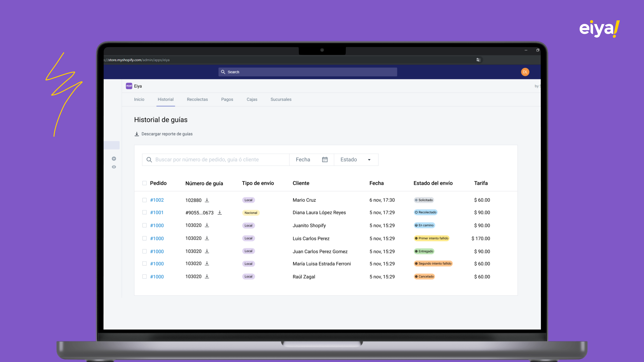
Task: Click the Tarifa column header
Action: coord(481,183)
